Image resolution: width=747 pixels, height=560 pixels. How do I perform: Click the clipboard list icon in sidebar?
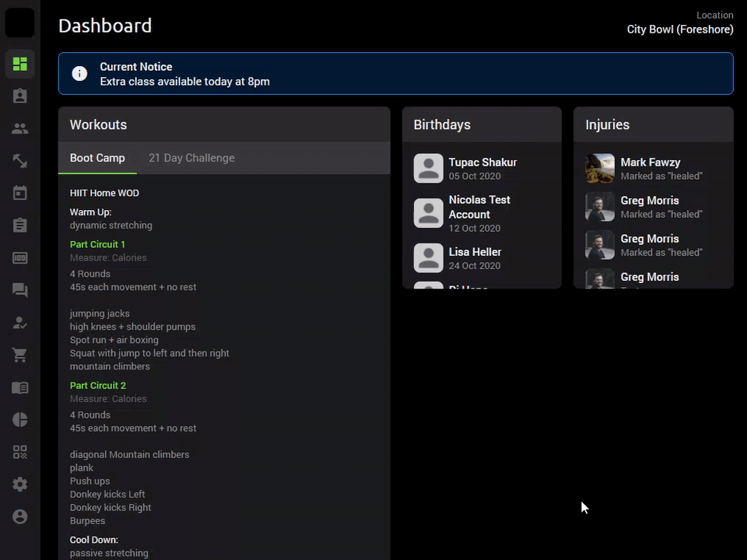tap(20, 226)
